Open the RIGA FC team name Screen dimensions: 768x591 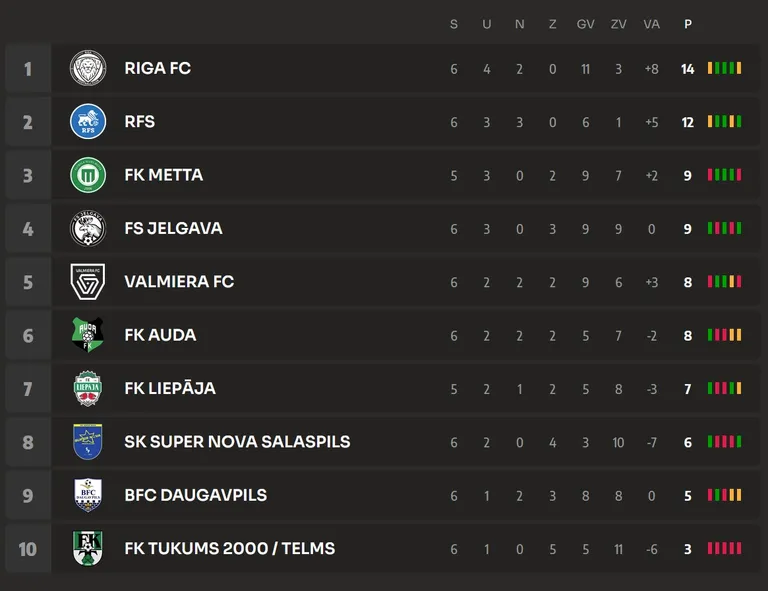158,68
